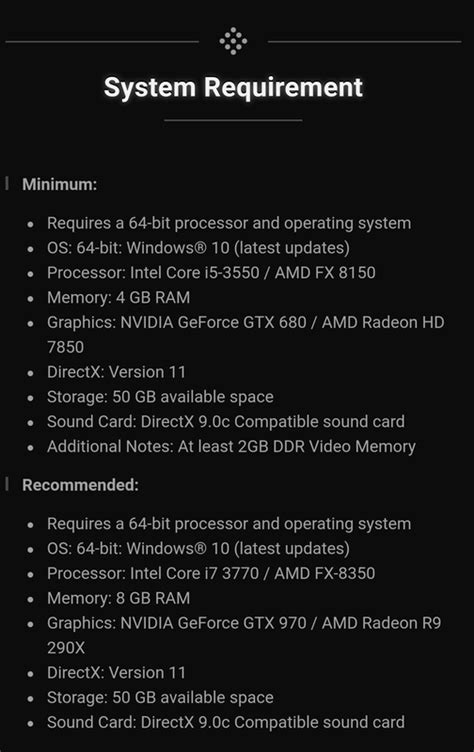Image resolution: width=474 pixels, height=752 pixels.
Task: Click the recommended Sound Card line at bottom
Action: (226, 722)
